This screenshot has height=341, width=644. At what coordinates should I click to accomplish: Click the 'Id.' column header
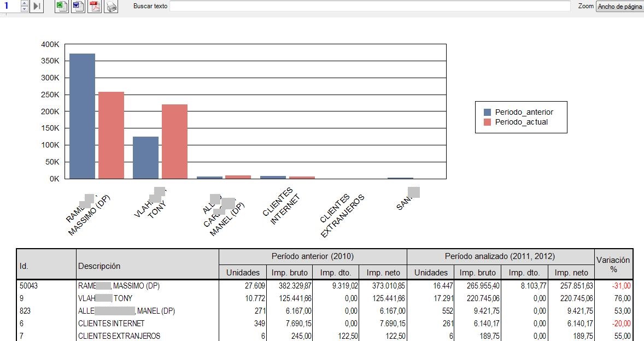(46, 266)
